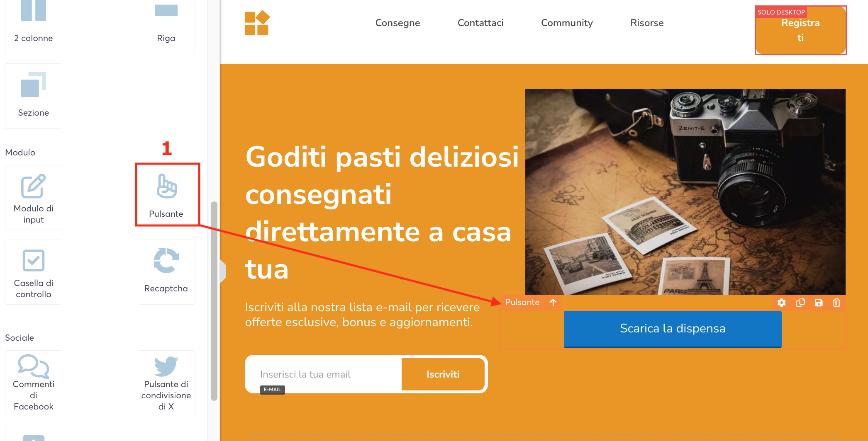Open the Community menu item
Screen dimensions: 868x441
coord(567,23)
